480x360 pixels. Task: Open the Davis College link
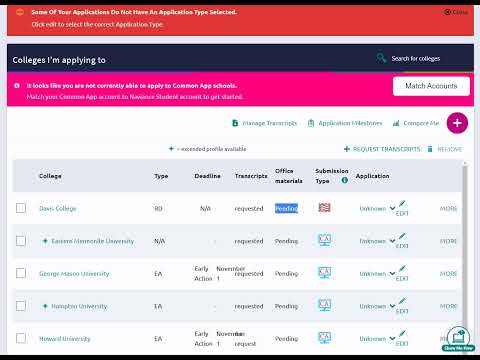coord(58,209)
